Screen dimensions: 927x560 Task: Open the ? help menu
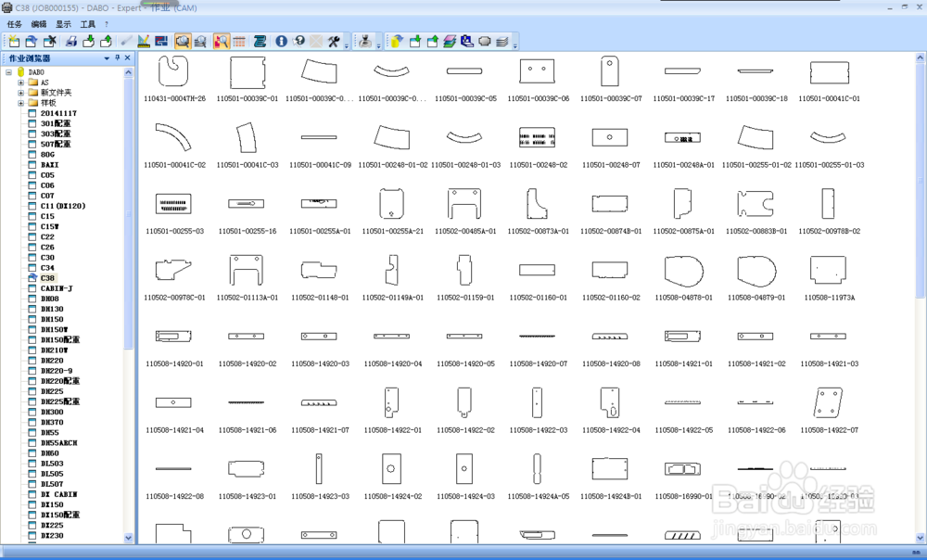tap(107, 24)
